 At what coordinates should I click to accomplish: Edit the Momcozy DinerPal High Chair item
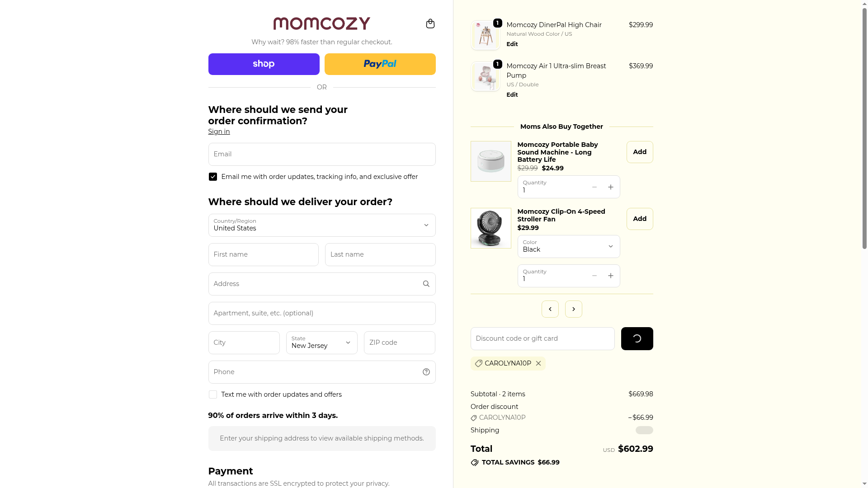pos(512,44)
